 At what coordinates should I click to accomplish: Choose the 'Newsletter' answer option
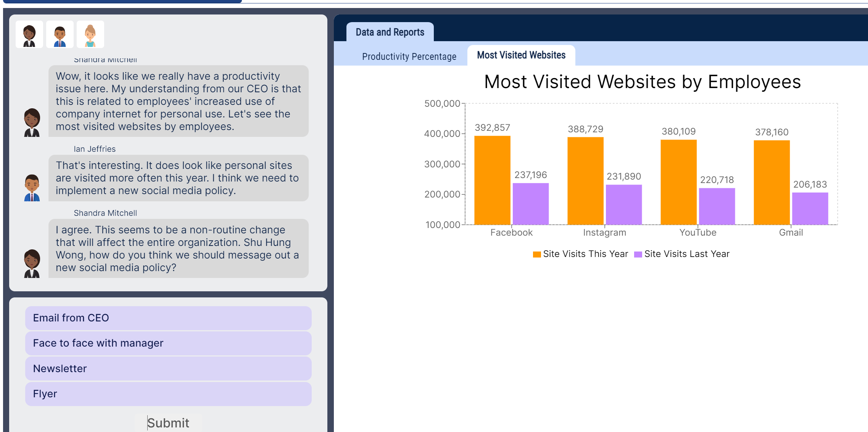coord(168,369)
